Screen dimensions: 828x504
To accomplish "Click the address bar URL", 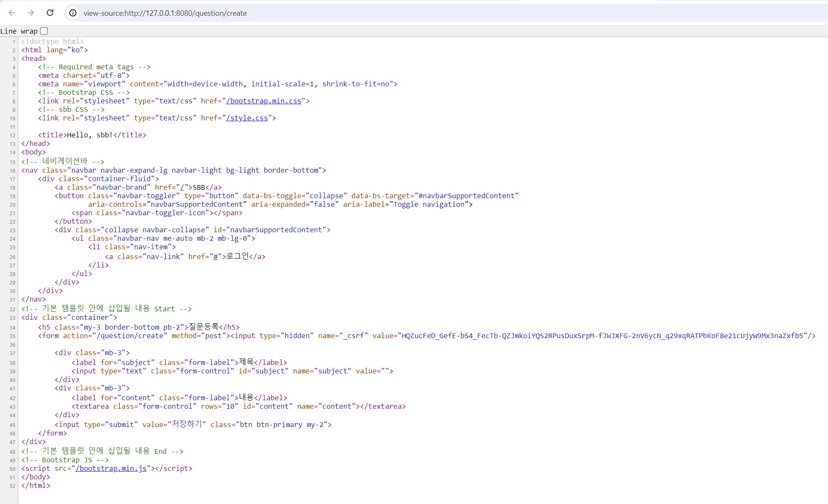I will click(x=165, y=13).
